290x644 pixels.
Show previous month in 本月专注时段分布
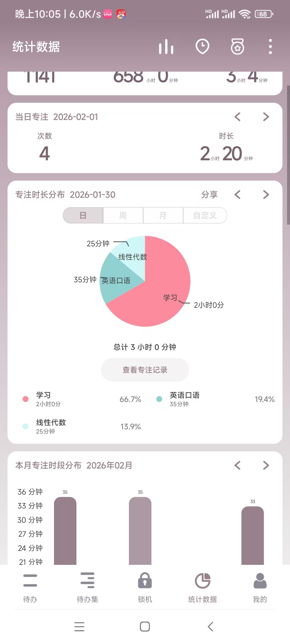(x=237, y=465)
